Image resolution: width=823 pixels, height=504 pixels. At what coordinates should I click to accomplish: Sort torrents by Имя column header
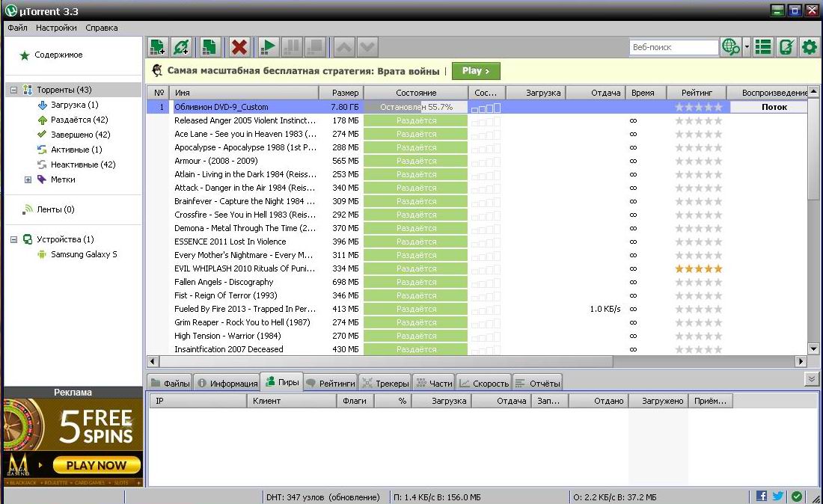pyautogui.click(x=244, y=93)
